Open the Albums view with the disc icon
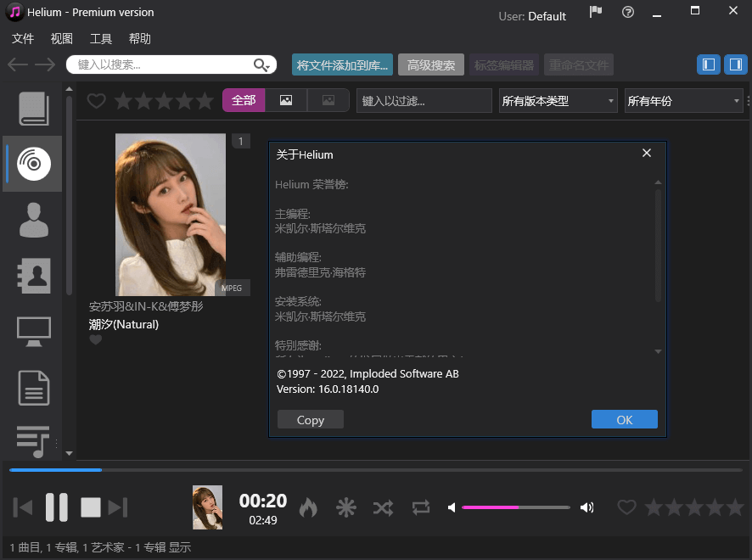Screen dimensions: 752x560 (x=32, y=163)
